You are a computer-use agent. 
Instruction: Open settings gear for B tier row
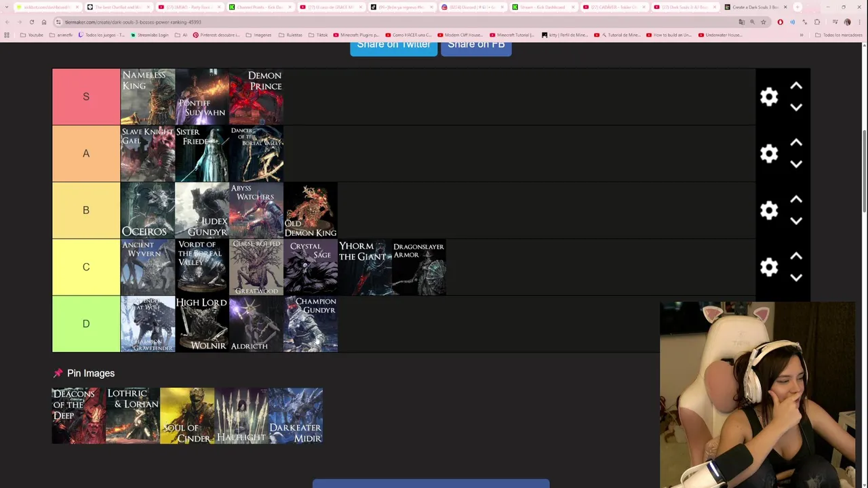pyautogui.click(x=768, y=211)
